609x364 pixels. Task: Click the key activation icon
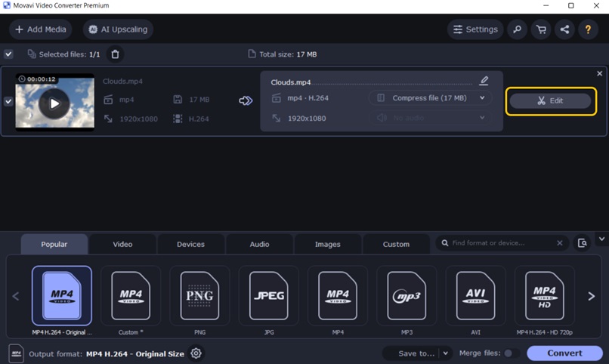(x=518, y=29)
